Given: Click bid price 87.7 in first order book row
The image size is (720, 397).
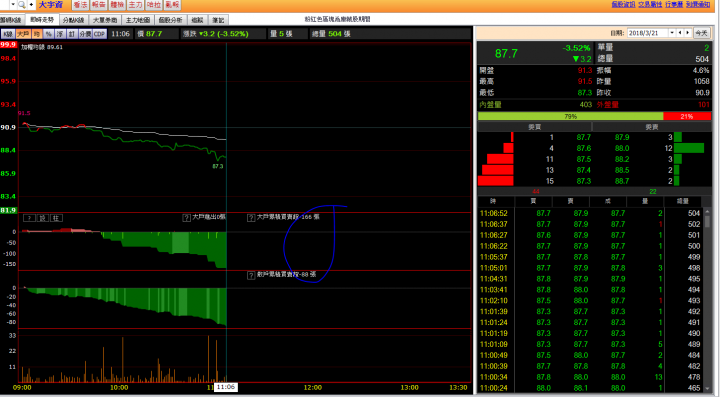Looking at the screenshot, I should (584, 137).
